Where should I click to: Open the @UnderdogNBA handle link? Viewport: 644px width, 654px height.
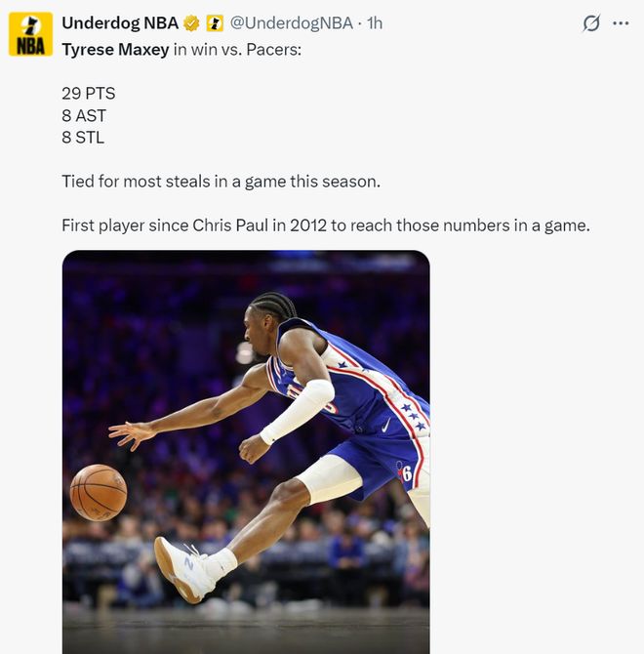[x=292, y=23]
